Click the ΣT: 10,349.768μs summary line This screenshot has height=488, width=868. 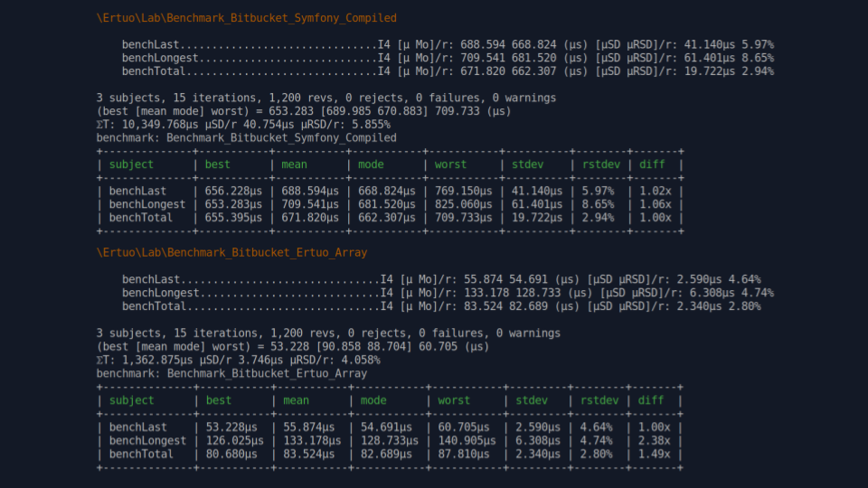point(243,125)
